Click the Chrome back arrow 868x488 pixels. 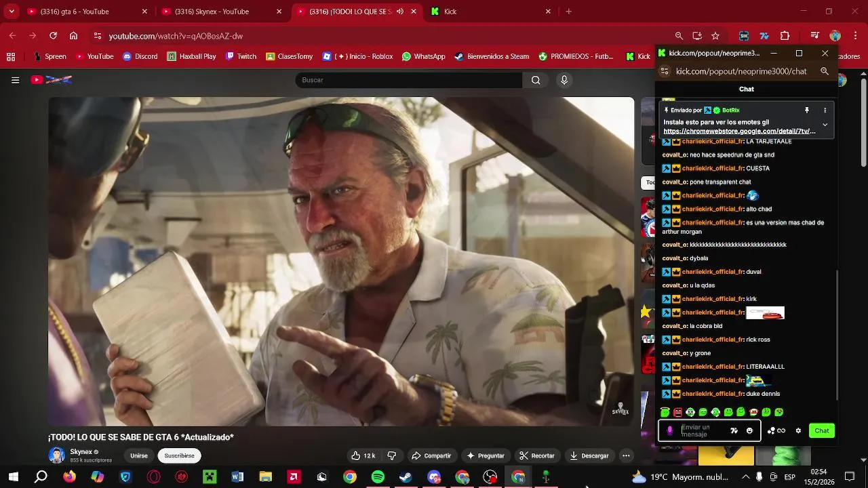12,36
